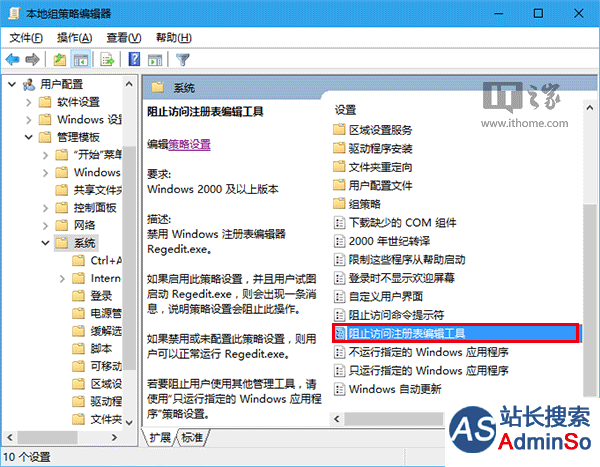Select the 软件设置 tree folder
Screen dimensions: 600x467
click(78, 102)
